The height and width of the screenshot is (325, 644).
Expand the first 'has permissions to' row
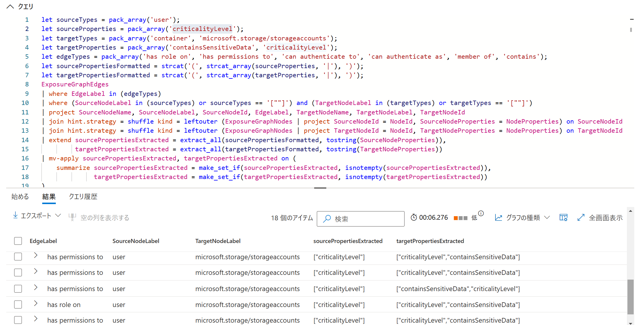pyautogui.click(x=36, y=255)
